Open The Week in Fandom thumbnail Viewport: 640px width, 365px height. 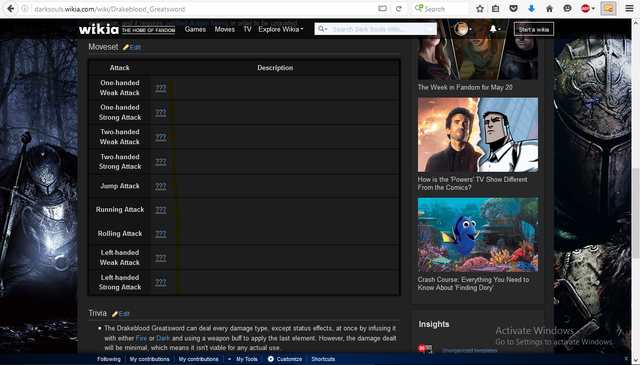pyautogui.click(x=478, y=59)
